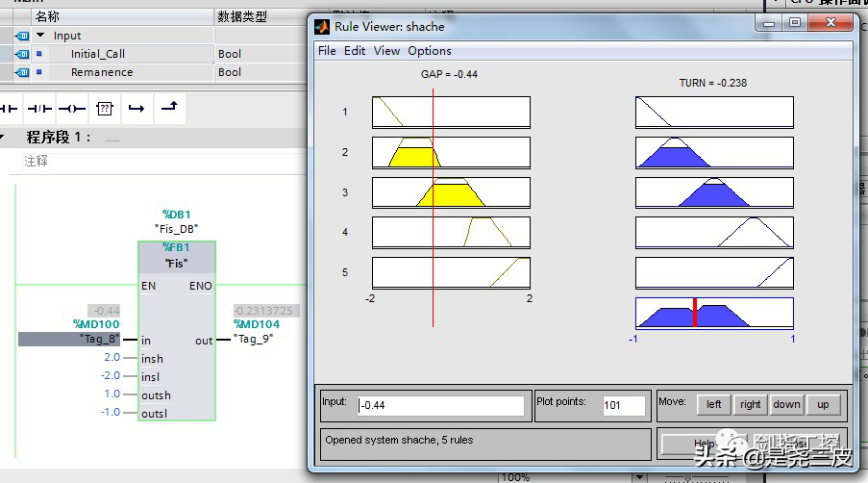868x483 pixels.
Task: Click the MATLAB icon in Rule Viewer title bar
Action: [x=323, y=26]
